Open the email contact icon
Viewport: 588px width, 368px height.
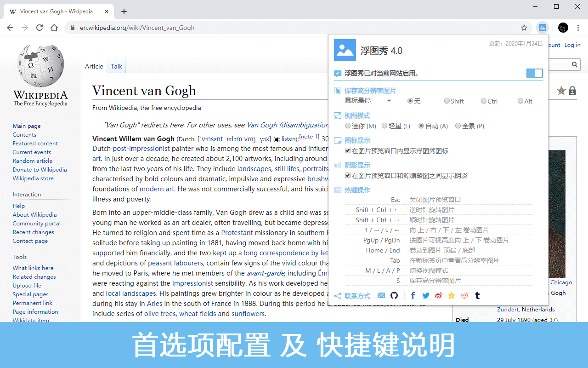(x=381, y=295)
